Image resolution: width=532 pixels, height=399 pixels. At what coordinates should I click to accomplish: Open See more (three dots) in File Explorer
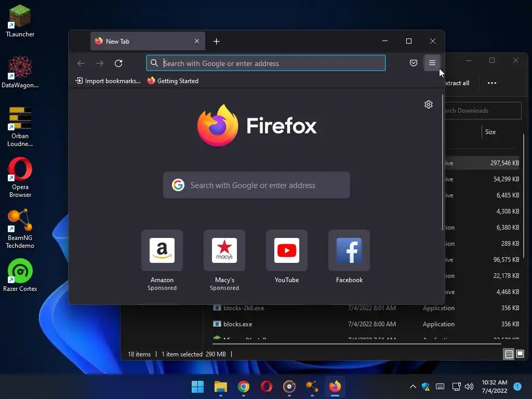(x=491, y=83)
